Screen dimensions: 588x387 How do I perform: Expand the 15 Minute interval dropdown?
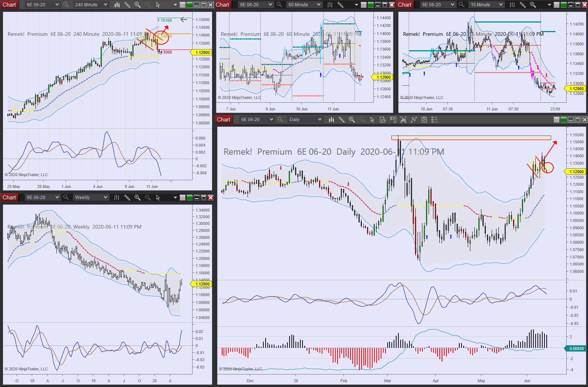pyautogui.click(x=486, y=4)
